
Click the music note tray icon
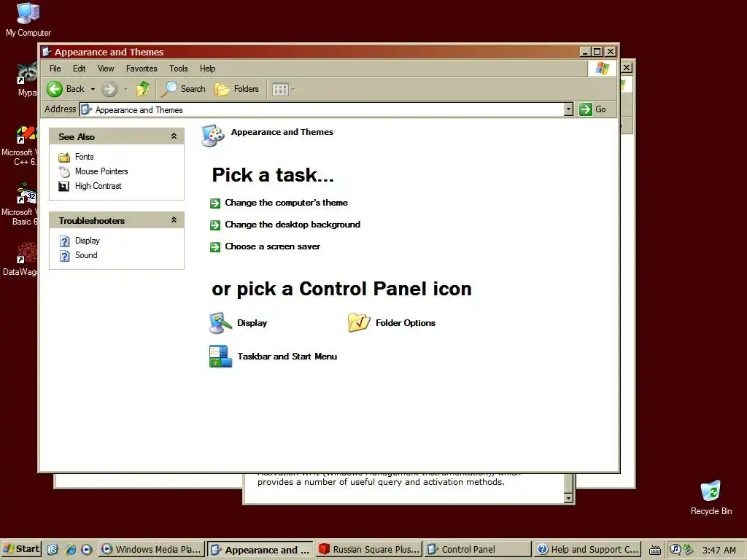(675, 550)
